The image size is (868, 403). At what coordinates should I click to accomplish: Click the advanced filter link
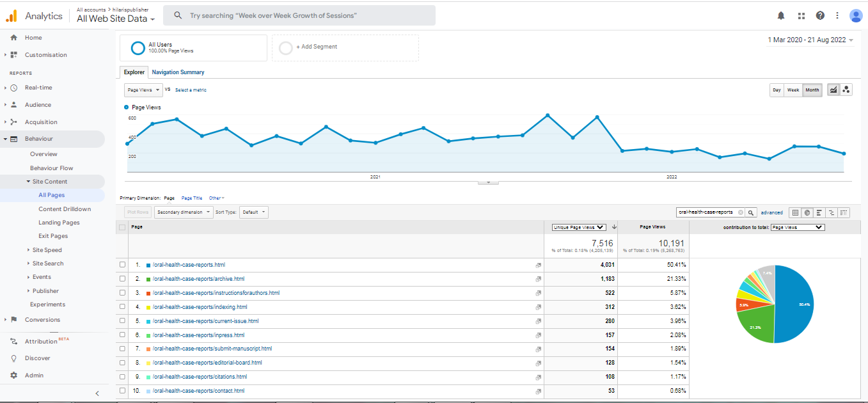click(x=771, y=212)
